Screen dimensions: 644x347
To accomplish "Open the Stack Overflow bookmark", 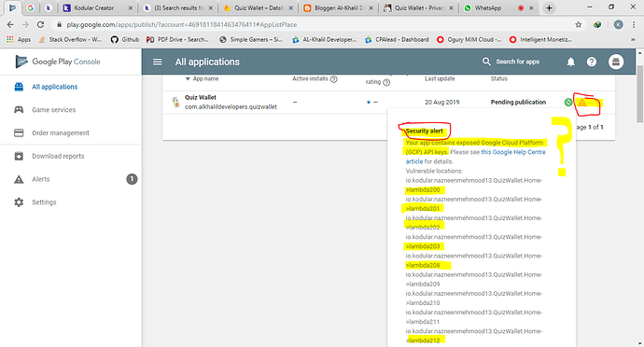I will pos(70,40).
